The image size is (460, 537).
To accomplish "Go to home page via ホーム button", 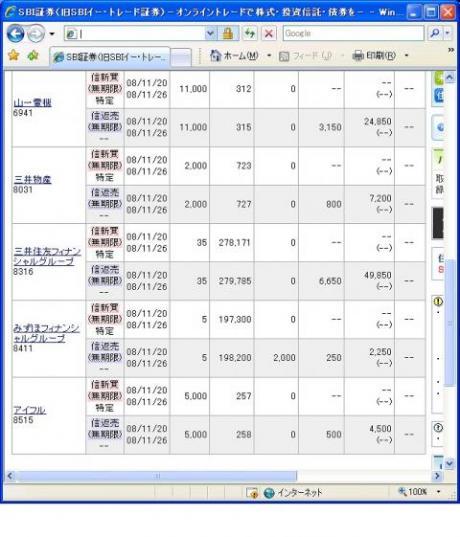I will pos(234,55).
